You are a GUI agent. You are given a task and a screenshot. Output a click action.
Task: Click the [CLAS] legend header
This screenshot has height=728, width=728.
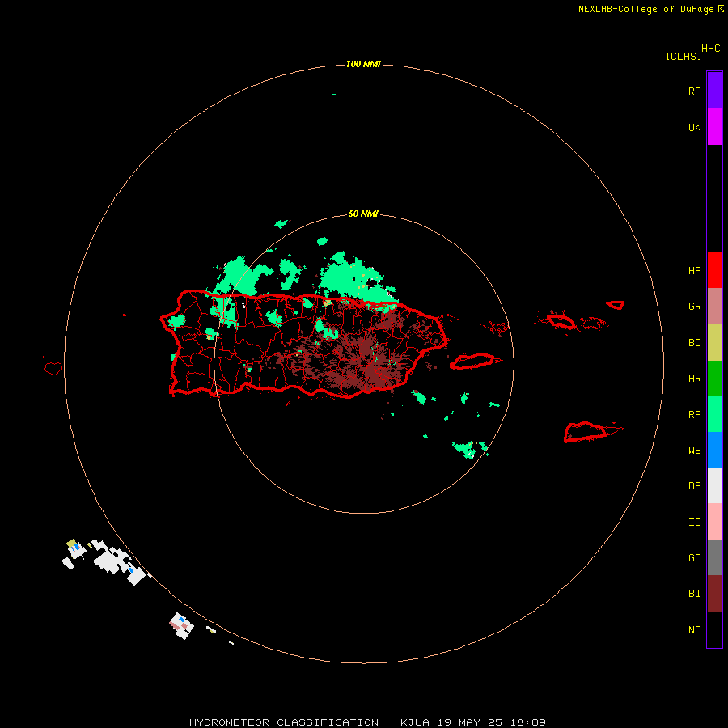pyautogui.click(x=684, y=57)
